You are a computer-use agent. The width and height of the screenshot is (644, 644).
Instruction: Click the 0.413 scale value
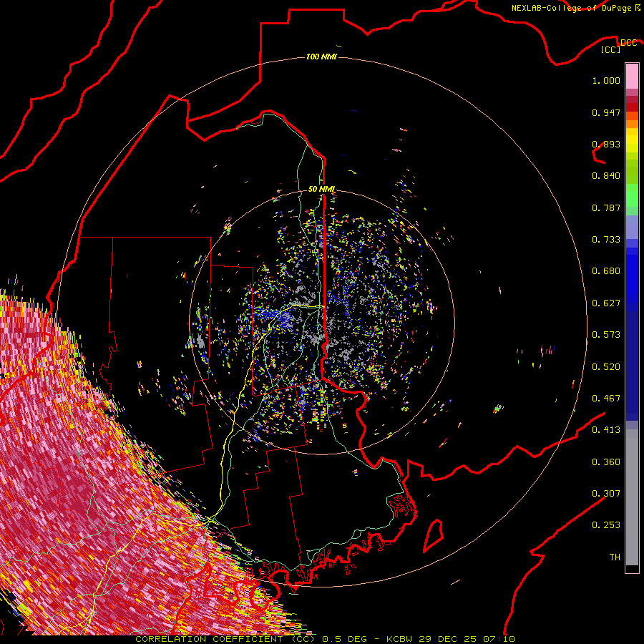tap(606, 430)
